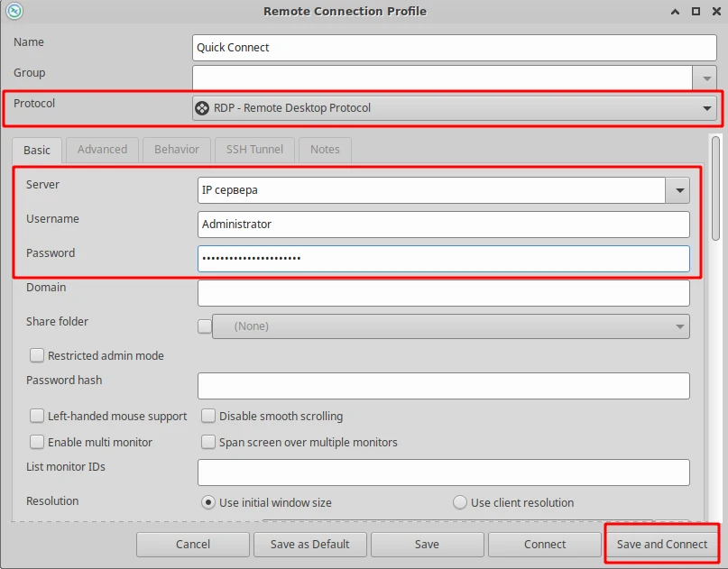This screenshot has width=728, height=569.
Task: Focus the Domain input field
Action: click(x=443, y=293)
